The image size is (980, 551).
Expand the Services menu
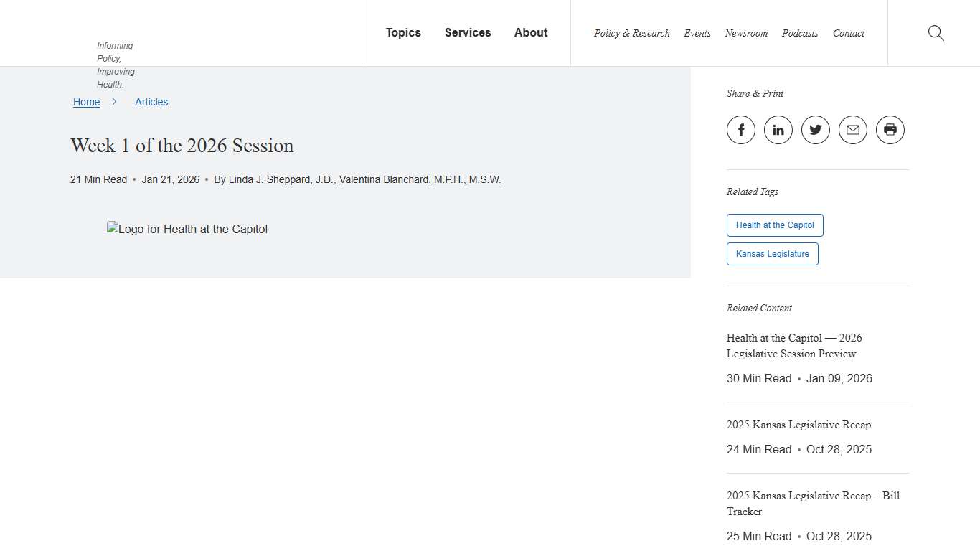(x=468, y=33)
